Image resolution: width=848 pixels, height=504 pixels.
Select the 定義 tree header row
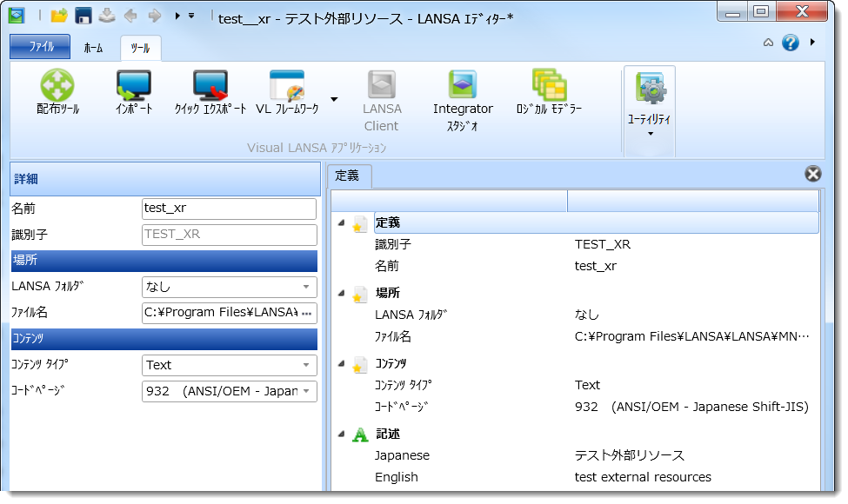(x=596, y=222)
